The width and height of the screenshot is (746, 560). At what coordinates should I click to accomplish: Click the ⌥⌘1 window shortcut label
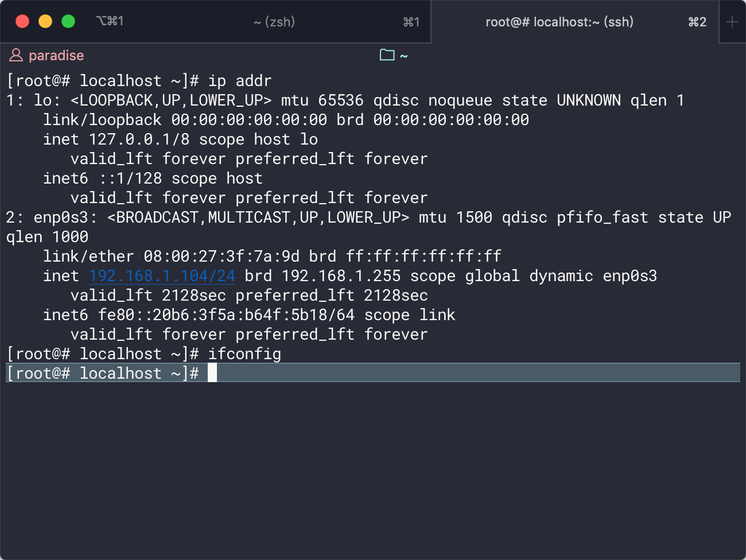click(110, 21)
